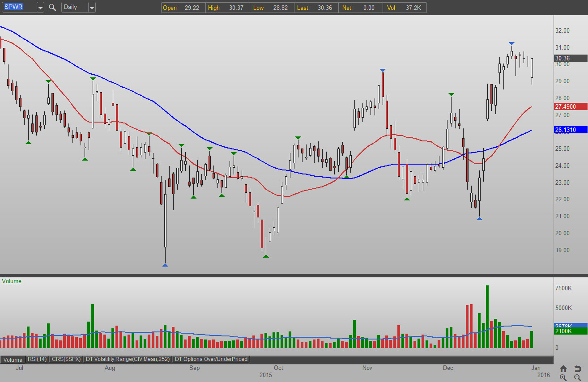The width and height of the screenshot is (588, 382).
Task: Zoom out of the chart
Action: click(578, 378)
